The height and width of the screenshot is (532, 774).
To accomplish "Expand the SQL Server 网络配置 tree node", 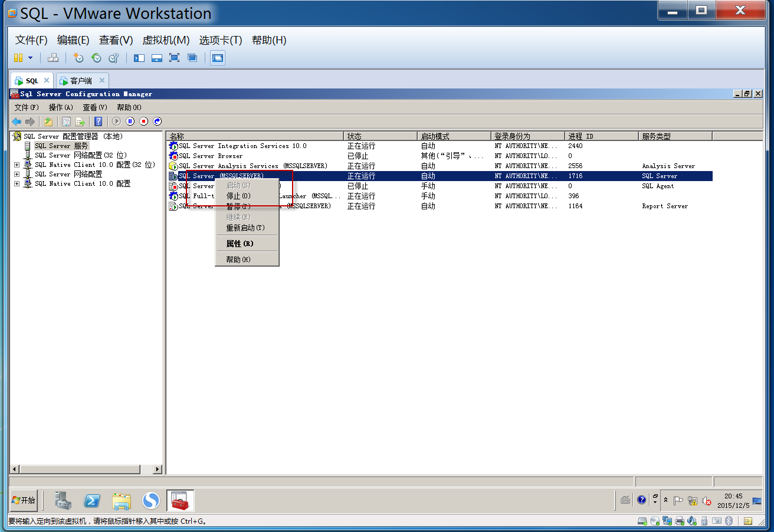I will 17,175.
